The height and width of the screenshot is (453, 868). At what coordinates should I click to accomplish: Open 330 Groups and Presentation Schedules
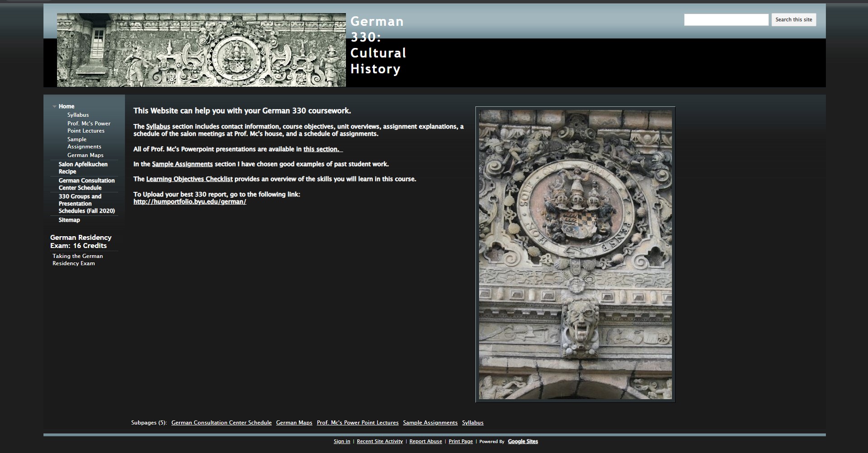(x=86, y=204)
